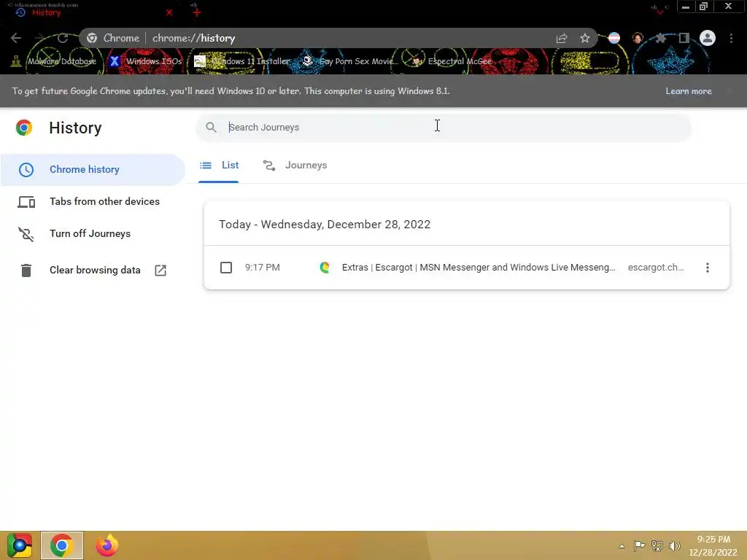Click Learn more on the update notice

[x=689, y=91]
